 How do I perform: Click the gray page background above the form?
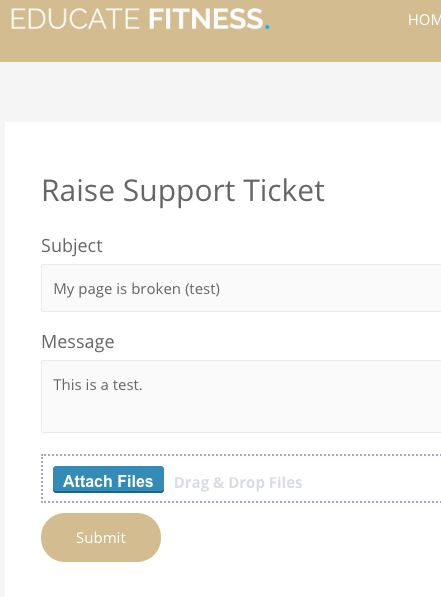tap(220, 91)
